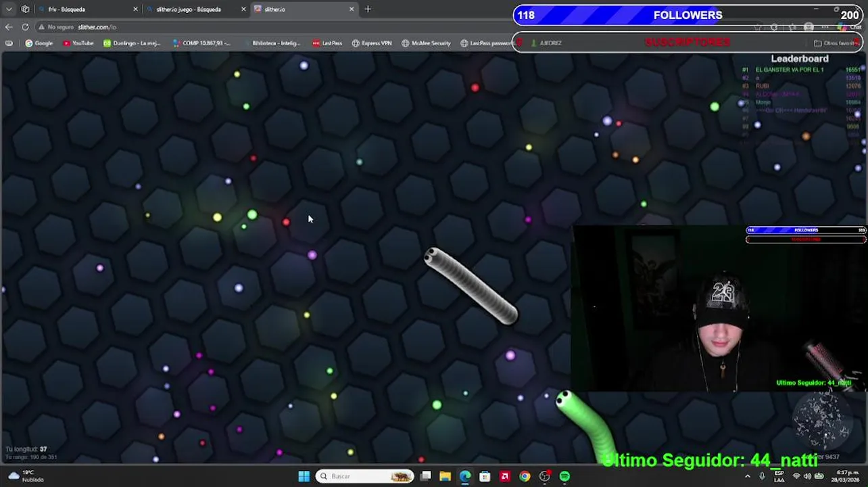Open the Google bookmark
This screenshot has height=487, width=868.
tap(39, 43)
